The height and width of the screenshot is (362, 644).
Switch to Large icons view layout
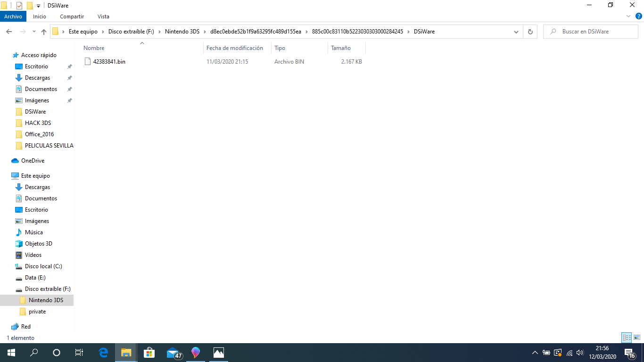point(637,337)
